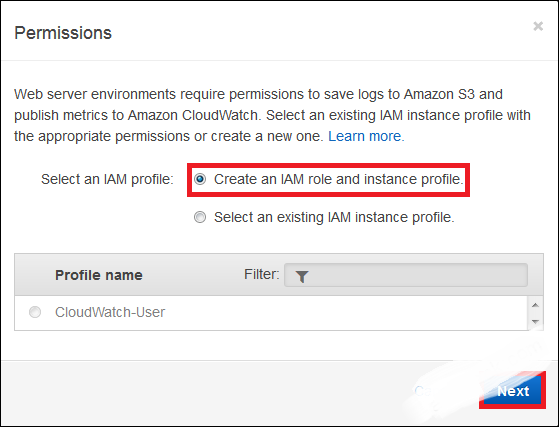Viewport: 559px width, 427px height.
Task: Click the CloudWatch-User table row area
Action: click(271, 313)
